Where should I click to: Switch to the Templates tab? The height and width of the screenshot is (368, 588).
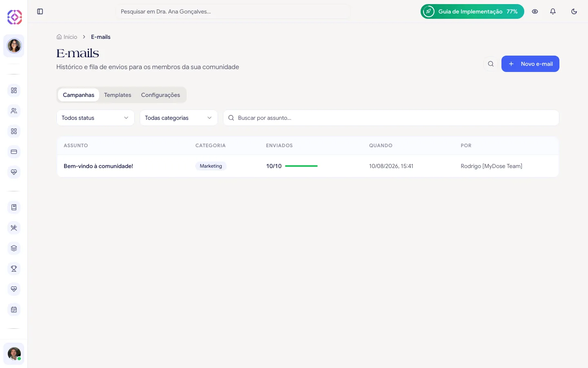118,95
